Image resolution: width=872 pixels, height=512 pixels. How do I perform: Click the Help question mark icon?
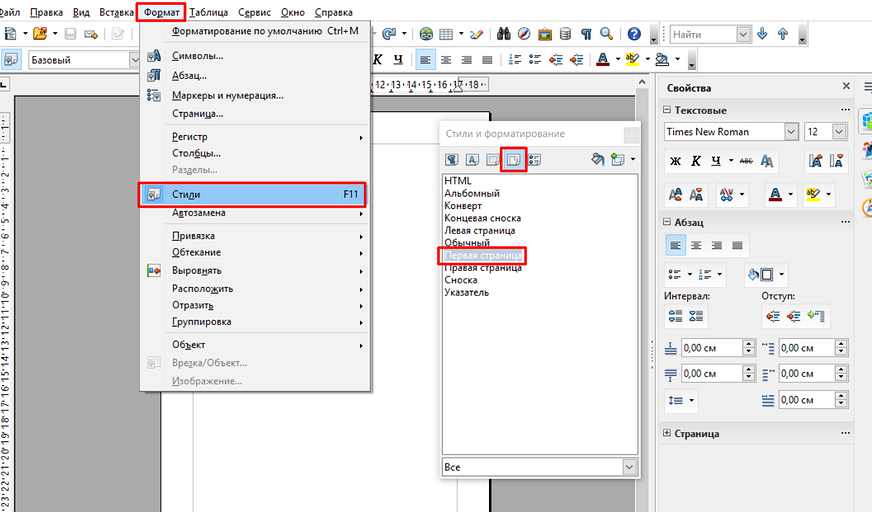tap(633, 34)
